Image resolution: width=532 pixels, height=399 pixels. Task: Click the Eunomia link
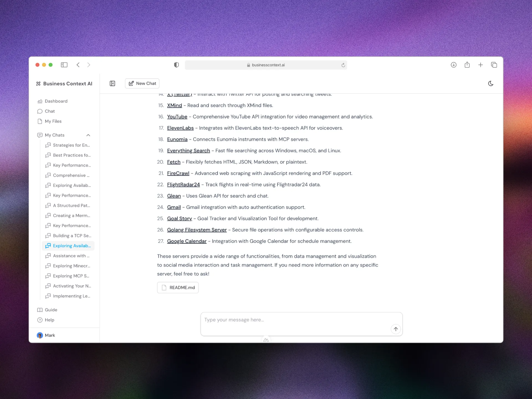coord(177,139)
